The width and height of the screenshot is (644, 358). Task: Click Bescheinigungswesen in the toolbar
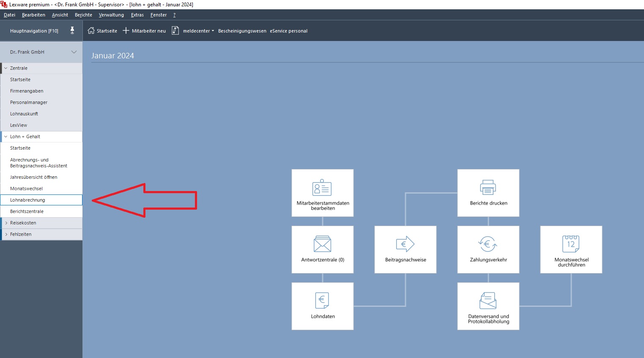pyautogui.click(x=242, y=31)
